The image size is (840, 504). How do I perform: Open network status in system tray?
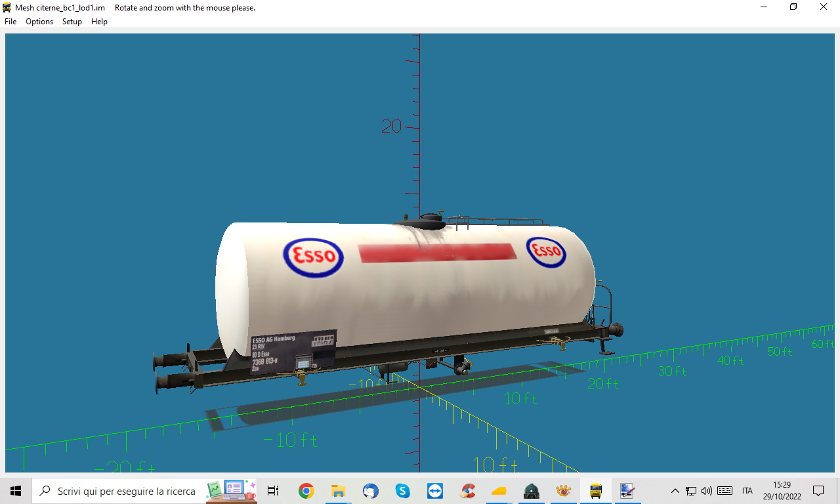click(691, 491)
